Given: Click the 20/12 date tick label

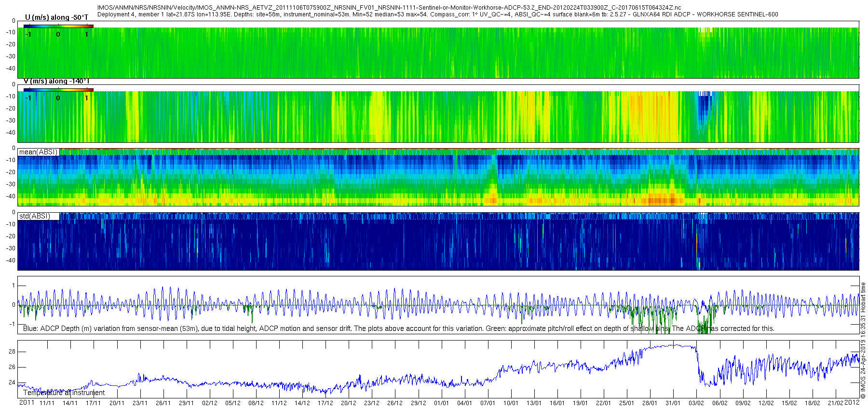Looking at the screenshot, I should (x=348, y=403).
